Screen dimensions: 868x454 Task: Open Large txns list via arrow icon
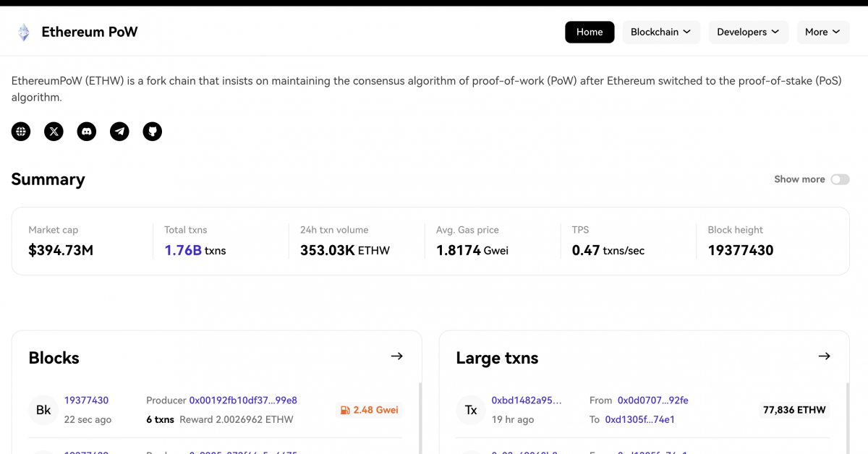824,356
